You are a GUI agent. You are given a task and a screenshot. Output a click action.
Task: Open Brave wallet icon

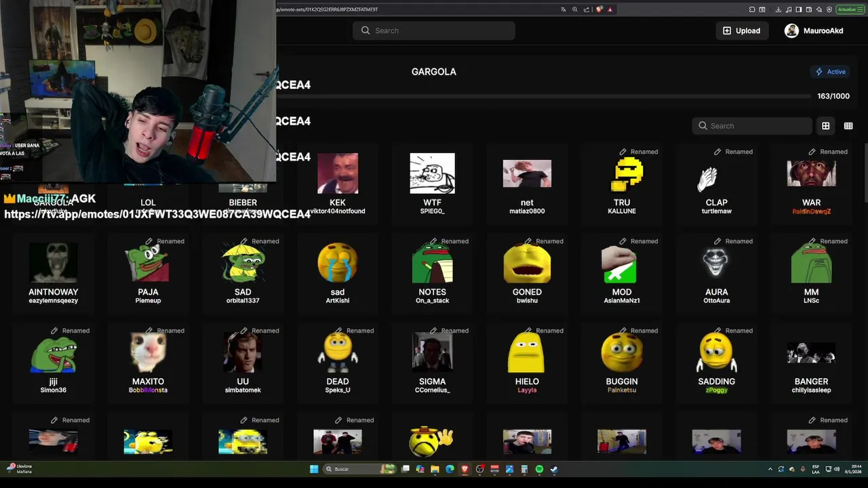(x=809, y=9)
